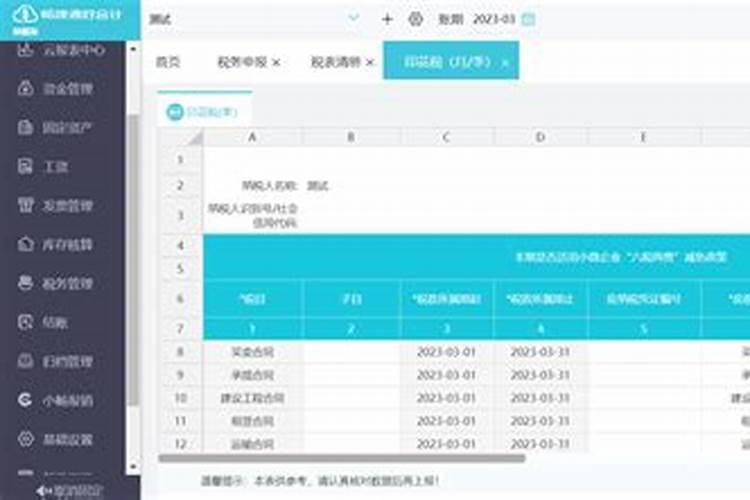This screenshot has width=750, height=500.
Task: Collapse sidebar via bottom arrow icon
Action: click(x=42, y=491)
